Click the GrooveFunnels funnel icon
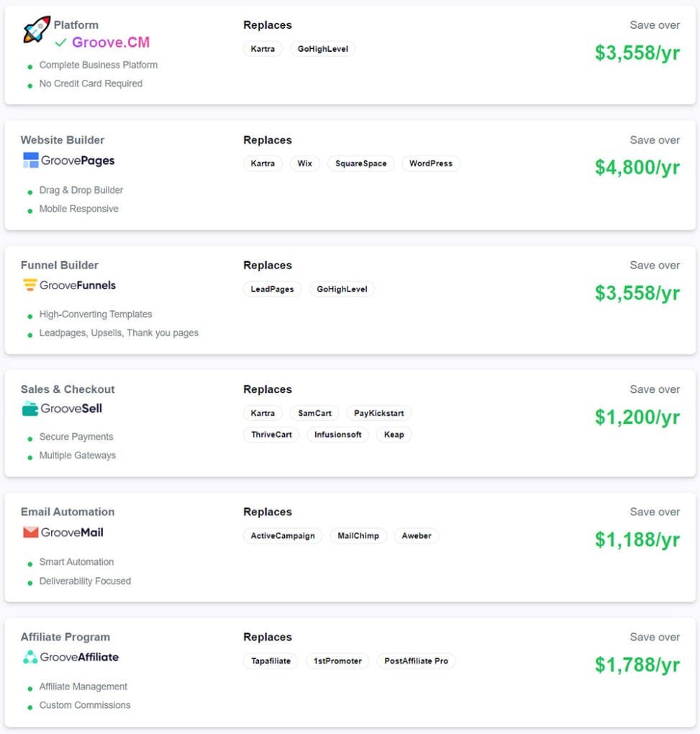The image size is (700, 734). pyautogui.click(x=30, y=285)
